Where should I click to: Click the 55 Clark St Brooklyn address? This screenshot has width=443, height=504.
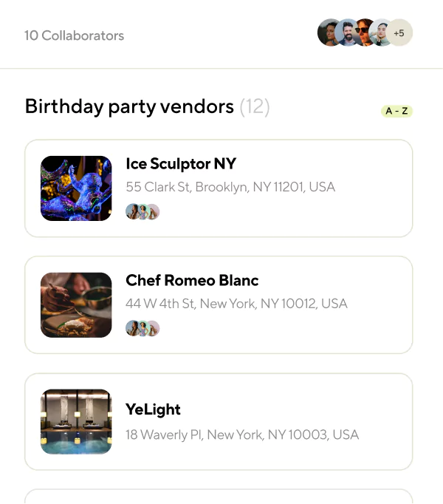click(x=230, y=187)
